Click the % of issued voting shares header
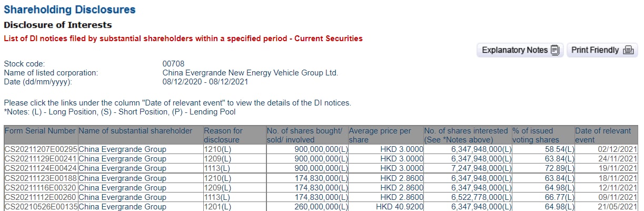644x211 pixels. [536, 135]
